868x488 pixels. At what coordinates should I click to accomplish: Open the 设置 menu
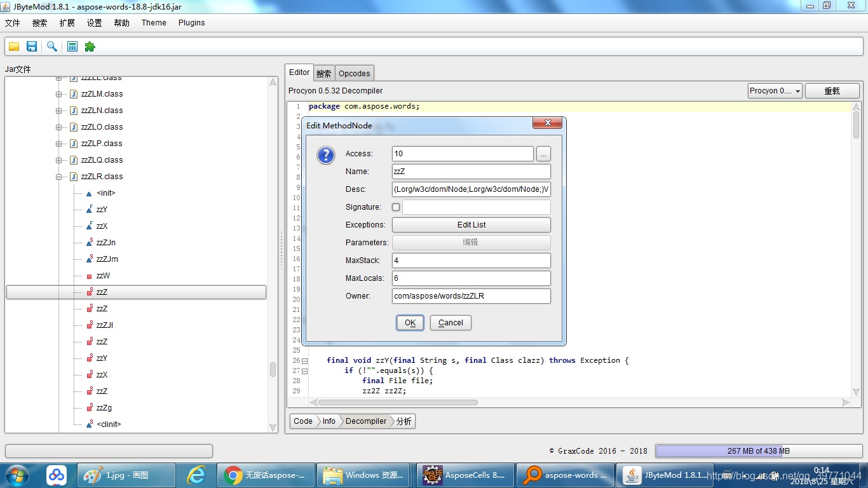tap(94, 23)
